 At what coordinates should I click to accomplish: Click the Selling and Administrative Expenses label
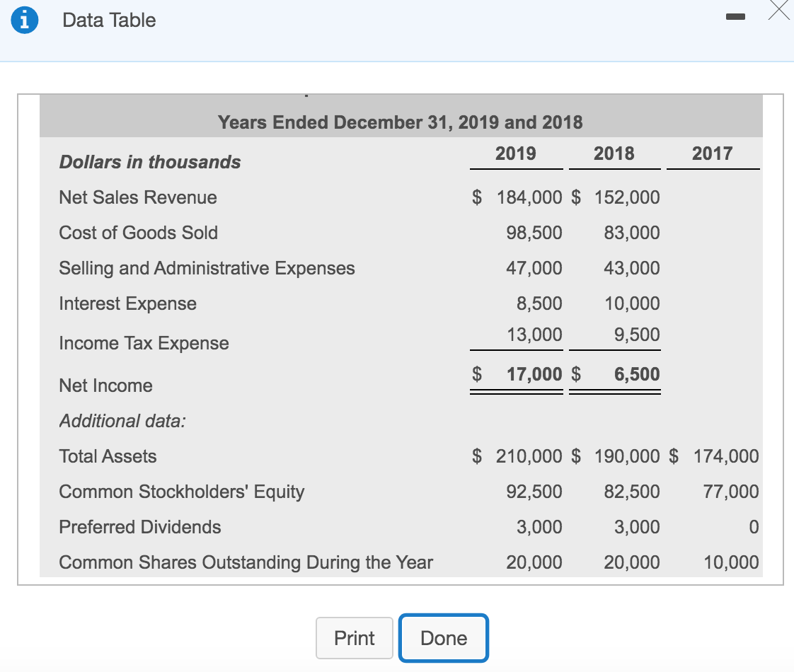[x=207, y=268]
